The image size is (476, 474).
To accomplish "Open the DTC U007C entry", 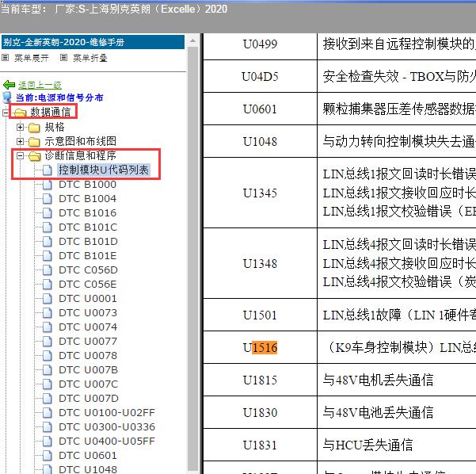I will coord(89,384).
